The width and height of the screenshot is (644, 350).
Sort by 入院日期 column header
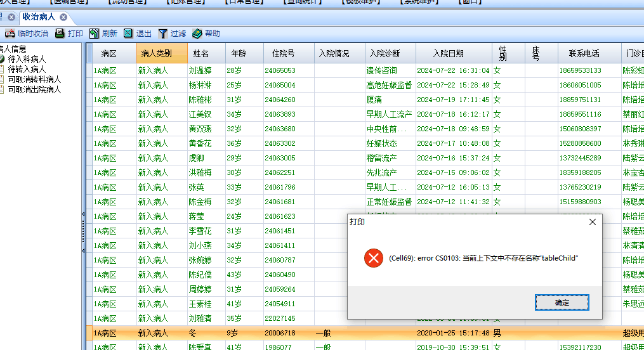(x=454, y=53)
